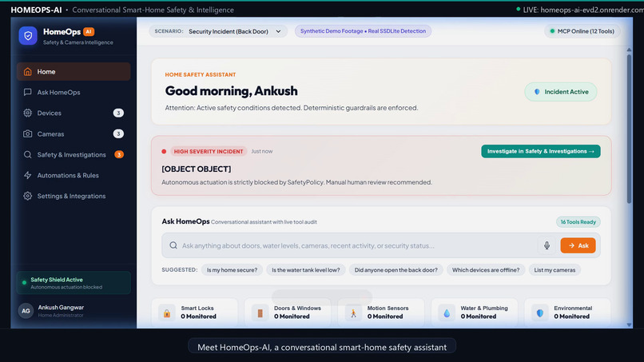This screenshot has height=362, width=644.
Task: Open Ask HomeOps in the sidebar
Action: point(74,93)
